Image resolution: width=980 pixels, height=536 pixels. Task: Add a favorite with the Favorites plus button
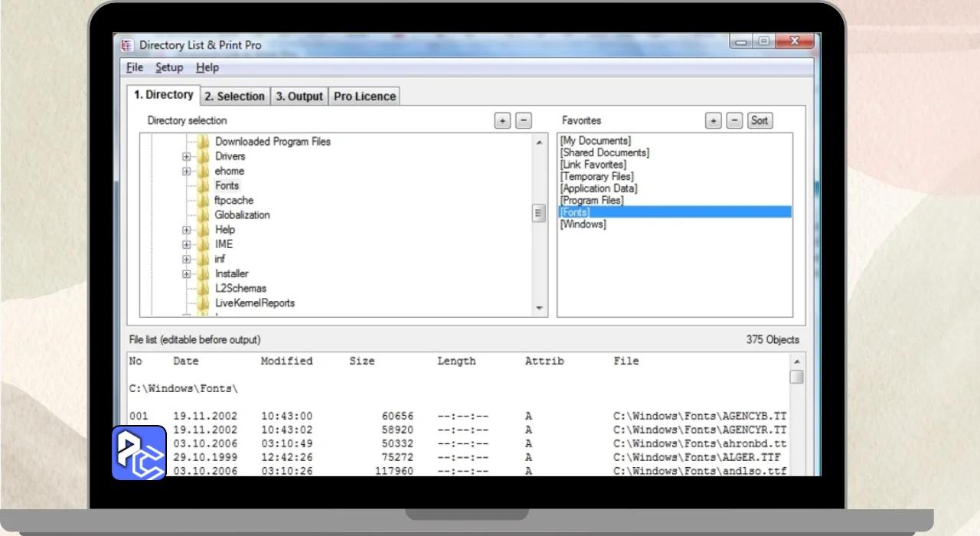tap(713, 120)
